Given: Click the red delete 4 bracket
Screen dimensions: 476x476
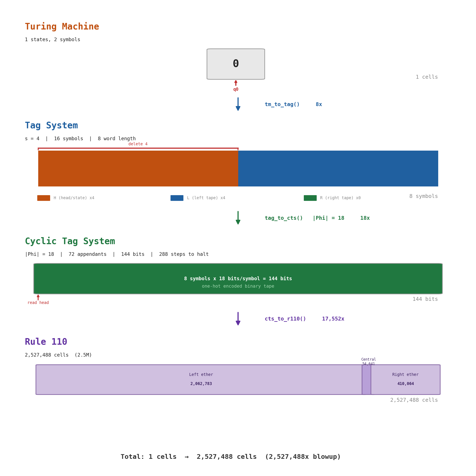Looking at the screenshot, I should click(x=138, y=148).
